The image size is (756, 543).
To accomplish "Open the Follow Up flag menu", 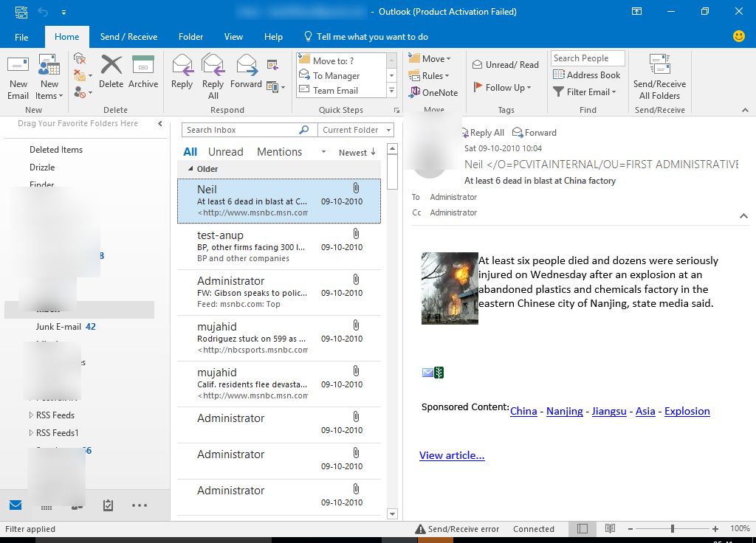I will tap(502, 87).
